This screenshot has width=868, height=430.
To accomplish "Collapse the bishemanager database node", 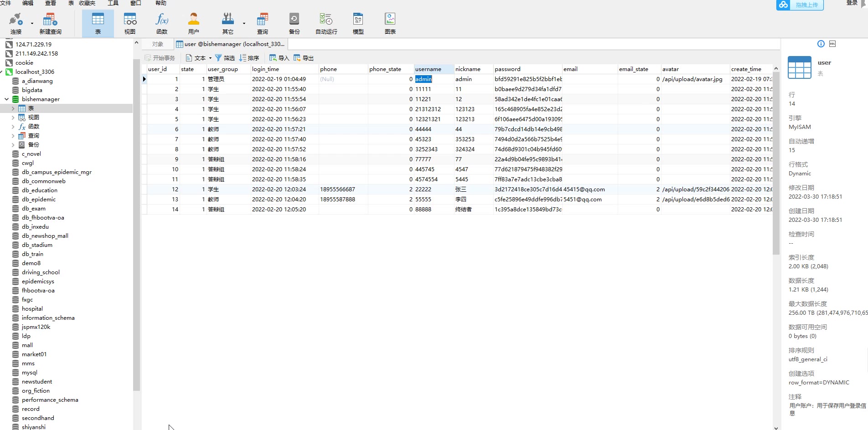I will pos(7,99).
